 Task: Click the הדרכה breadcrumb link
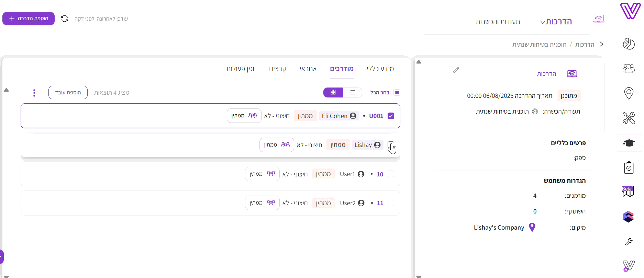585,45
